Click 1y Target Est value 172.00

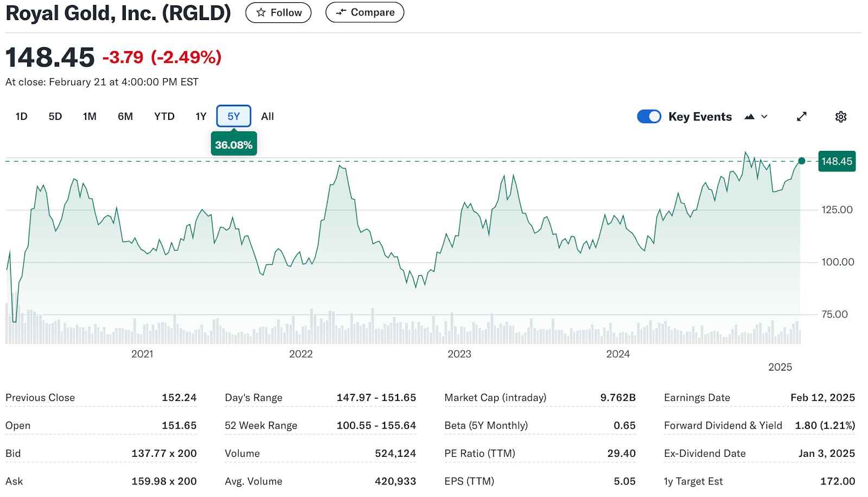838,481
